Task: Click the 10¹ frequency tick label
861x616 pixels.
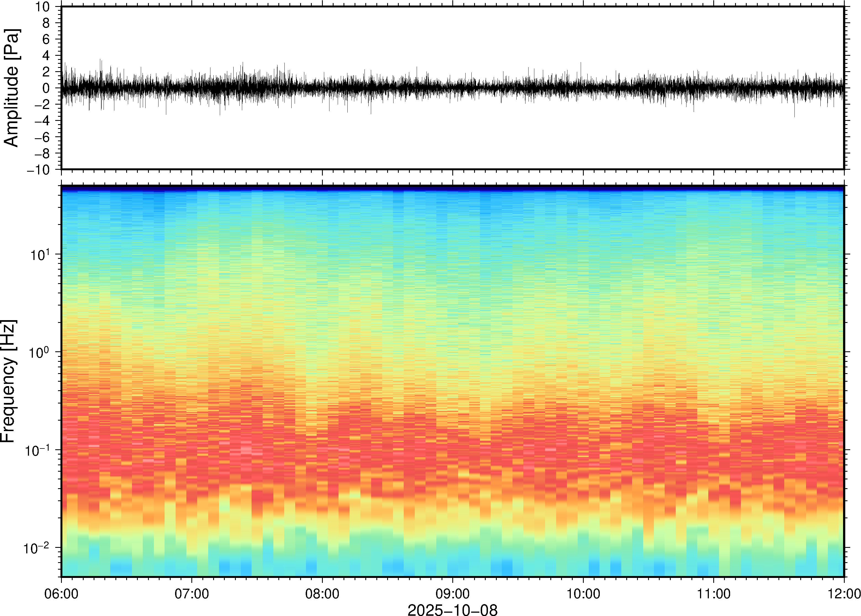Action: click(x=40, y=254)
